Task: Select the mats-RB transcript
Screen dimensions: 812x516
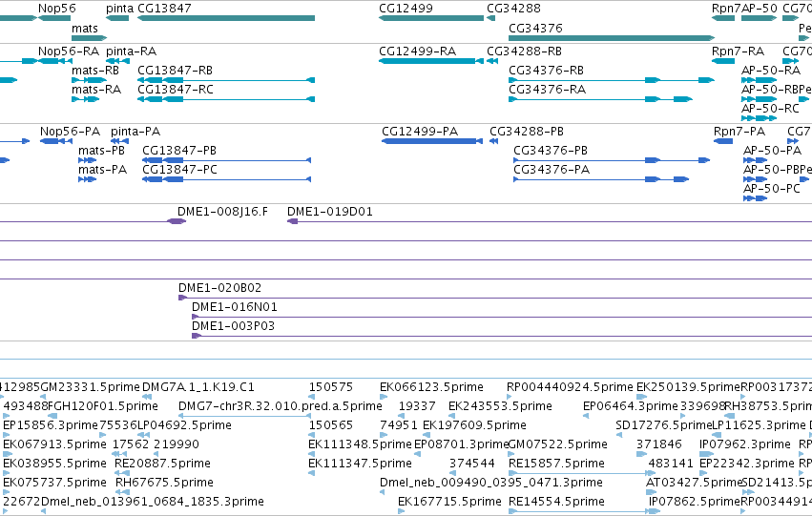Action: [89, 80]
